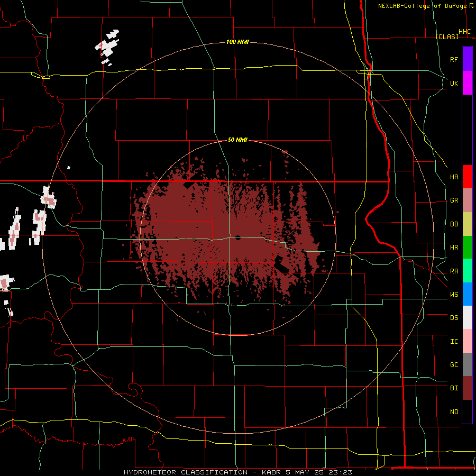Select the dusty pink GR legend swatch
This screenshot has width=476, height=476.
(467, 200)
